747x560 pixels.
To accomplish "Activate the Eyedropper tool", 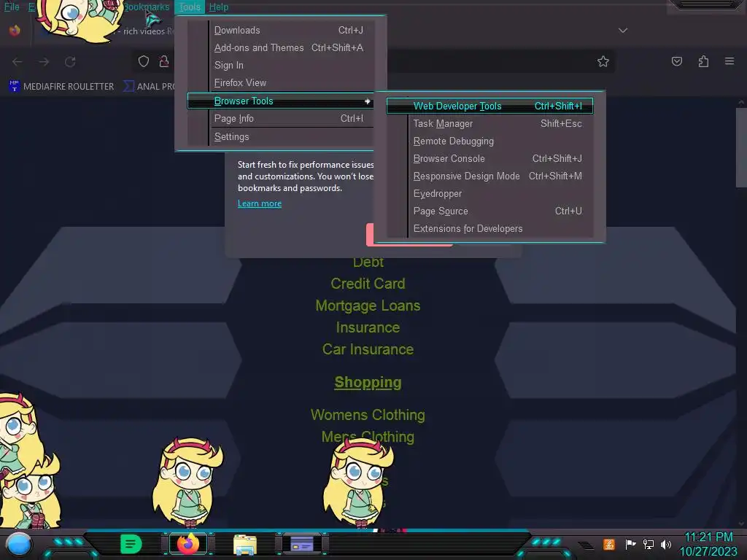I will tap(489, 194).
